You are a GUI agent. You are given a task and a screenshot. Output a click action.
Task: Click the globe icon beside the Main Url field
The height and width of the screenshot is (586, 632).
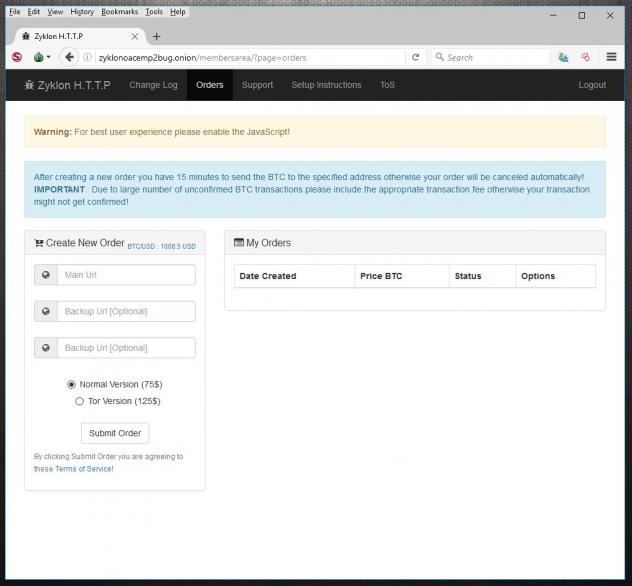(x=45, y=275)
